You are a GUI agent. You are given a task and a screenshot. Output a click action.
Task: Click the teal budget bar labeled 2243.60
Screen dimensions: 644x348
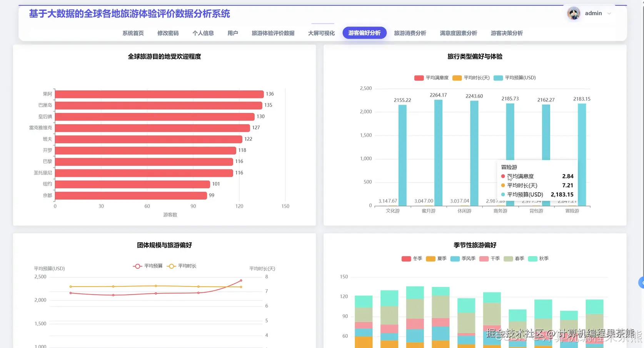click(x=474, y=153)
